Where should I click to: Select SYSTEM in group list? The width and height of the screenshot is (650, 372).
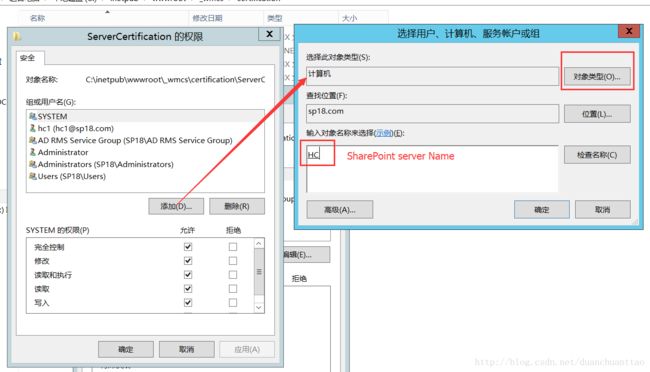[x=145, y=117]
